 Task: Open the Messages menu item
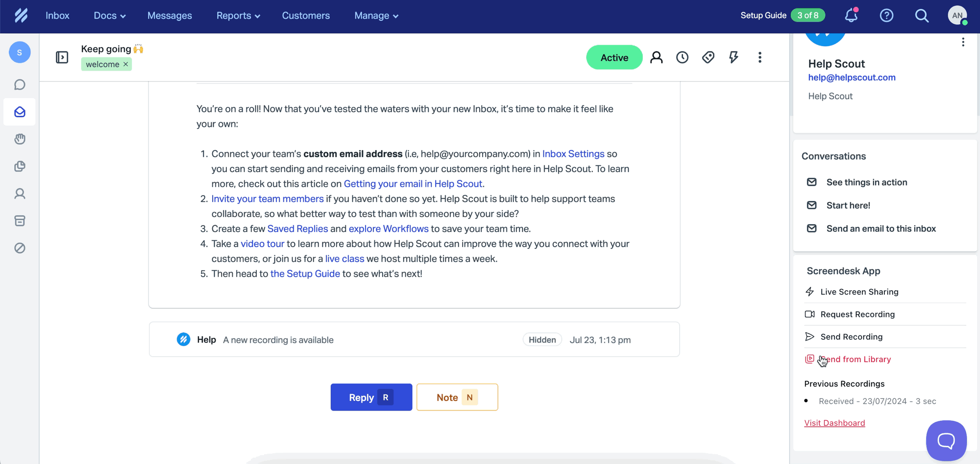(170, 15)
